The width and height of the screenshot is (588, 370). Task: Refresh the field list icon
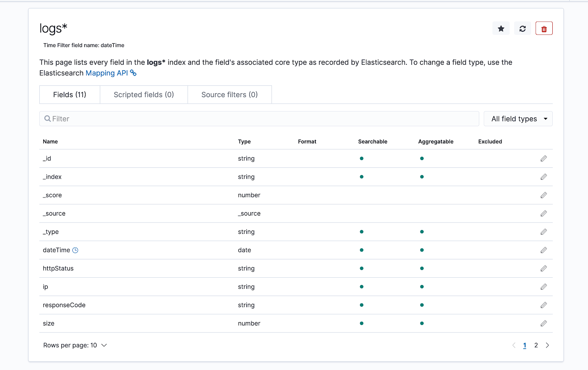tap(523, 29)
